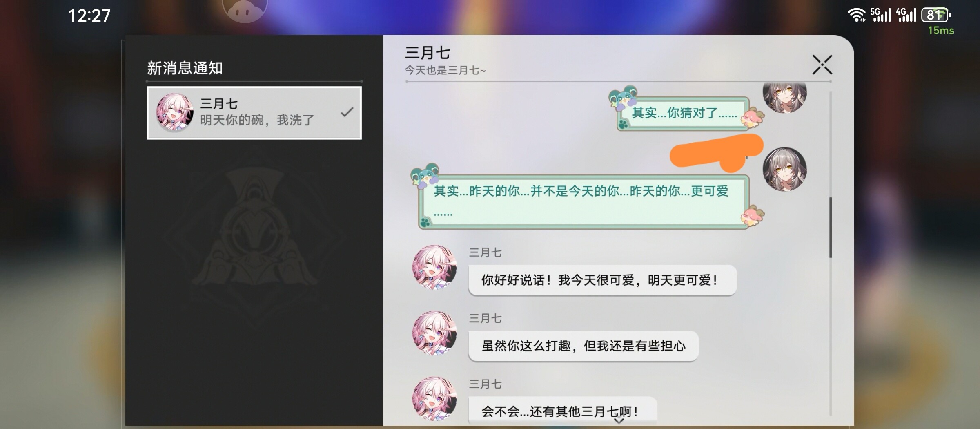
Task: Tap the 你好好说话 message bubble
Action: [602, 280]
